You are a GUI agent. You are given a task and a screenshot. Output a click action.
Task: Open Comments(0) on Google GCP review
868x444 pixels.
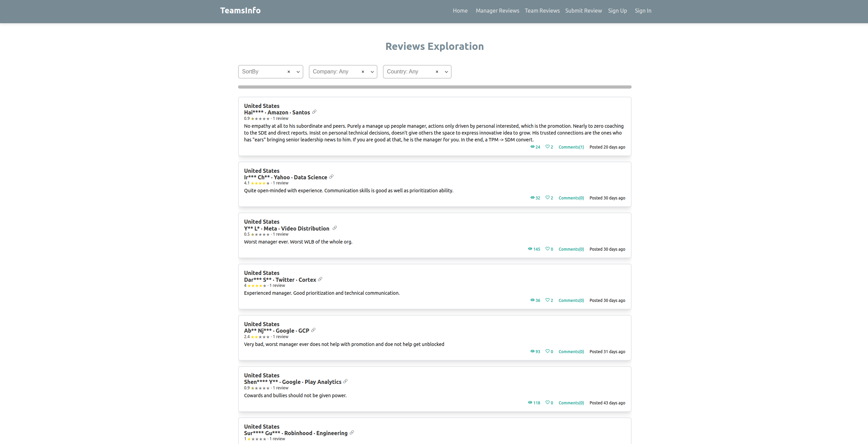point(571,352)
